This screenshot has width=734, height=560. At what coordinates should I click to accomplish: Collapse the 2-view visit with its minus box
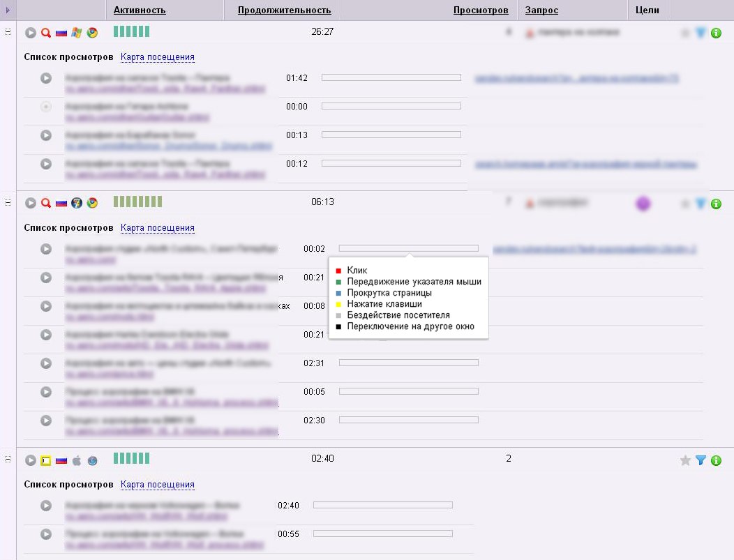8,460
